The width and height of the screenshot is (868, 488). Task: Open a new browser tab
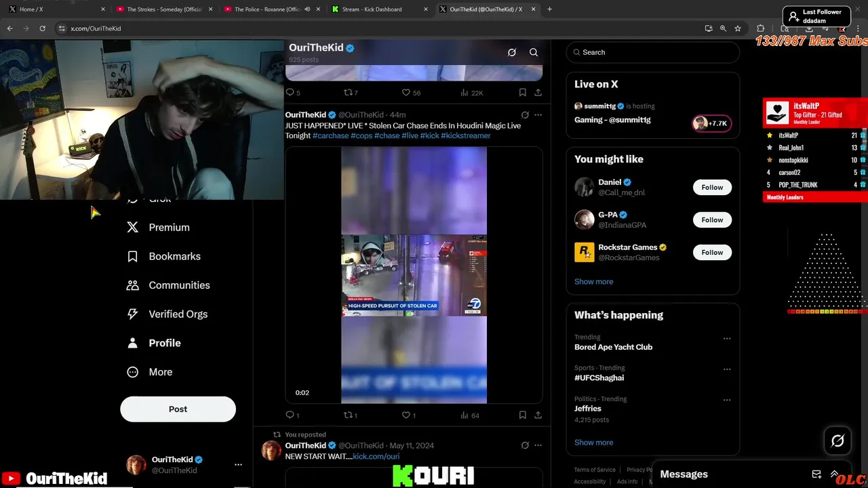549,9
